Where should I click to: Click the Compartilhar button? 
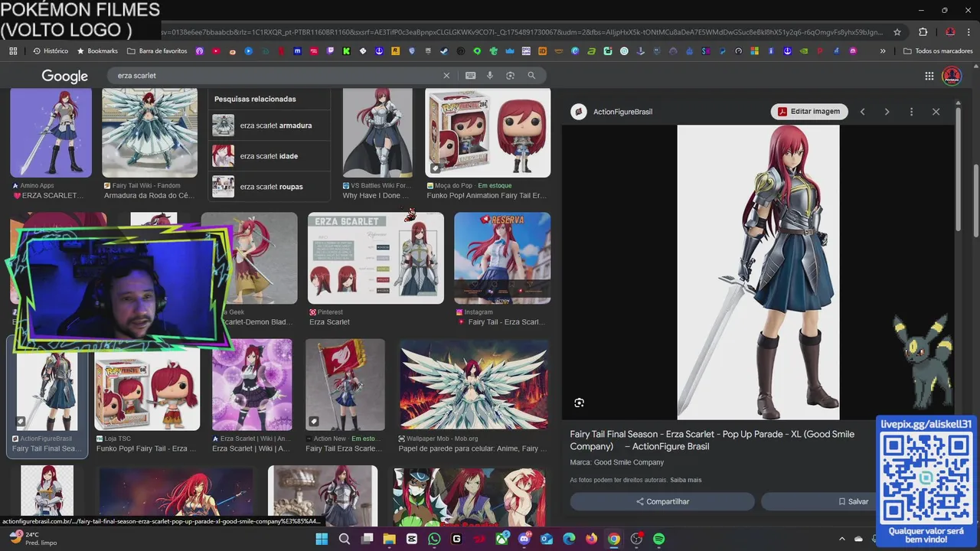coord(662,501)
